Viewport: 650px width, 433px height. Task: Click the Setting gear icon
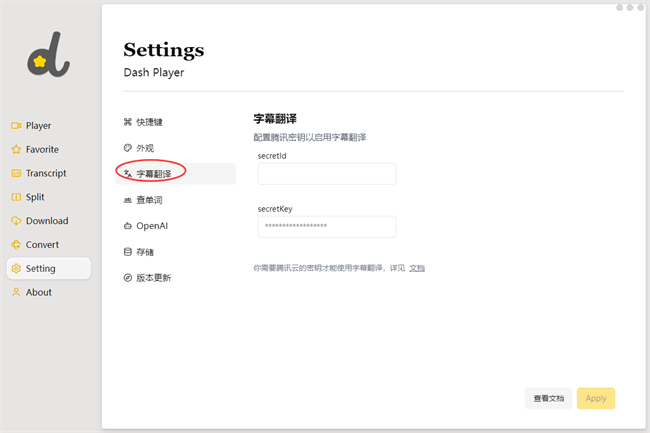(16, 269)
